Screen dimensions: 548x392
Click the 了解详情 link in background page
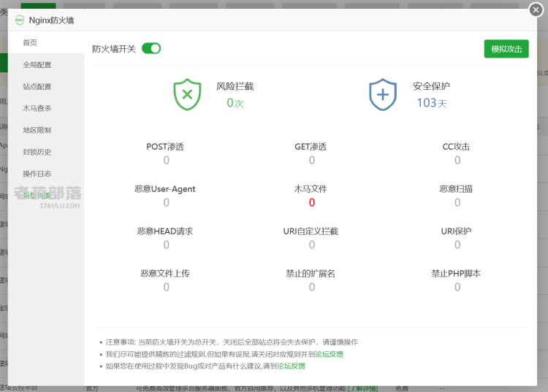[362, 388]
